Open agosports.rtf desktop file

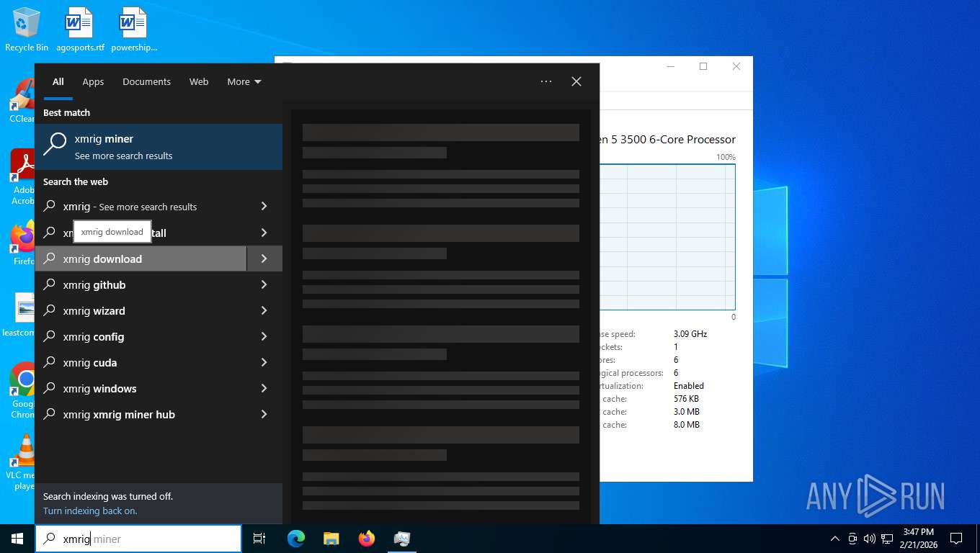tap(80, 29)
